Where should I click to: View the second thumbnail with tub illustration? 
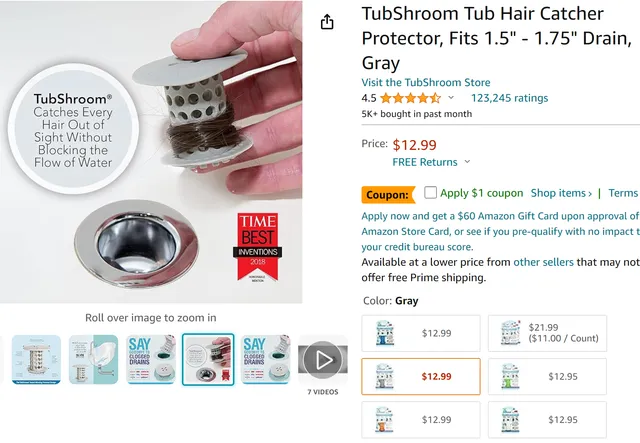[x=93, y=359]
